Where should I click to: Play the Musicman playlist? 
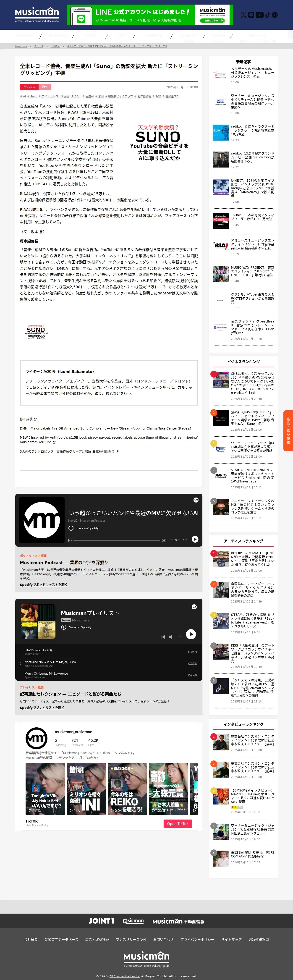click(191, 634)
